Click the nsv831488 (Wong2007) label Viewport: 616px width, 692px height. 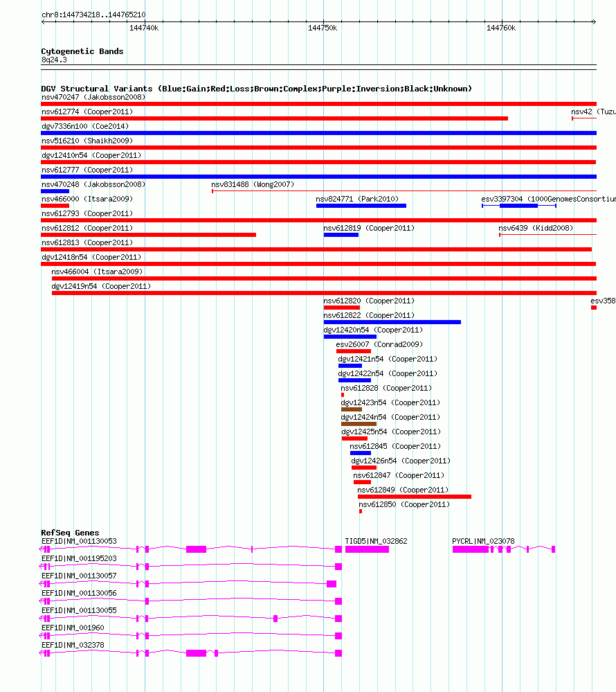click(253, 184)
